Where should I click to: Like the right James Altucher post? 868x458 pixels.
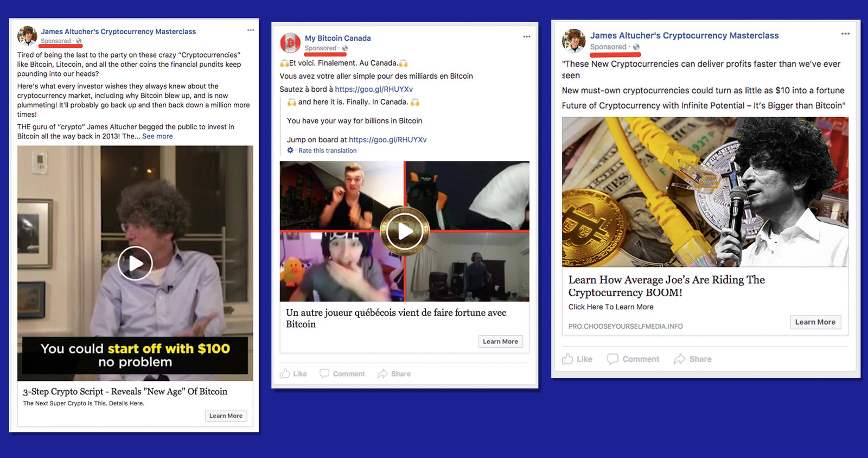(577, 359)
